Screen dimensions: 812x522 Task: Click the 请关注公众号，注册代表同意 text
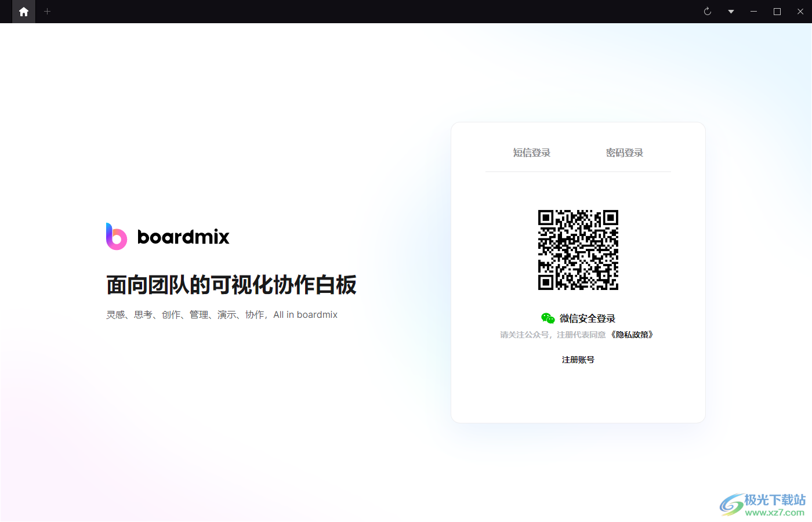[x=553, y=335]
